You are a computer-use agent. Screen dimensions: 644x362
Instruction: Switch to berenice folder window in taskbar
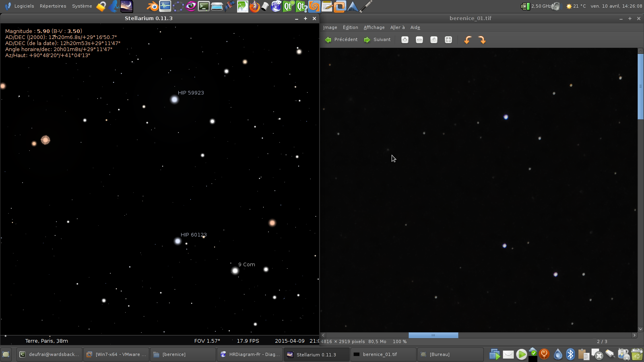(184, 354)
